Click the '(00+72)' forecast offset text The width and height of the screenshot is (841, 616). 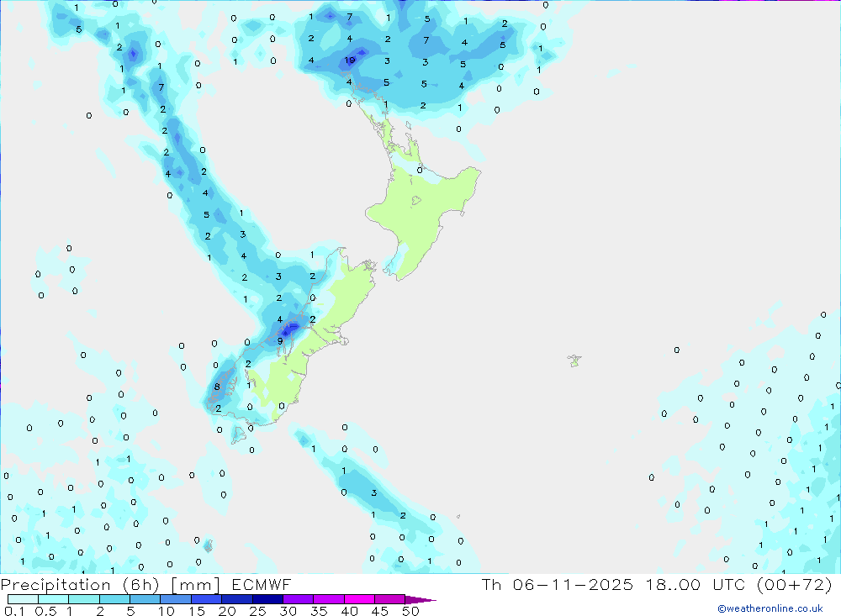click(795, 584)
